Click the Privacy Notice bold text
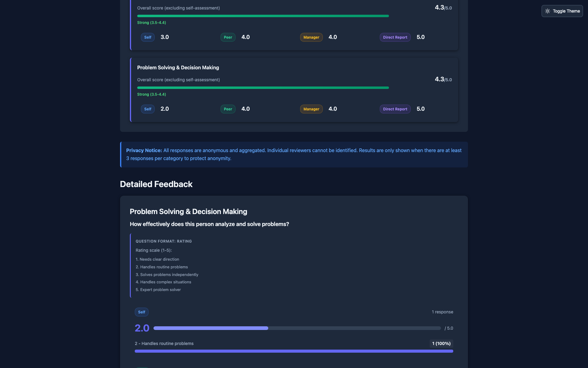Viewport: 588px width, 368px height. pyautogui.click(x=144, y=150)
